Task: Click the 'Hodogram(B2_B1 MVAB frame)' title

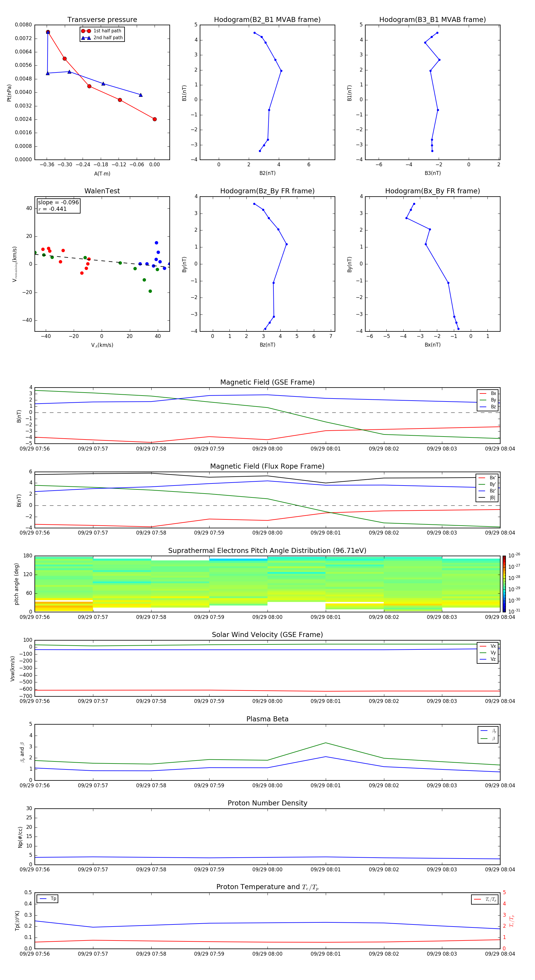Action: tap(267, 20)
